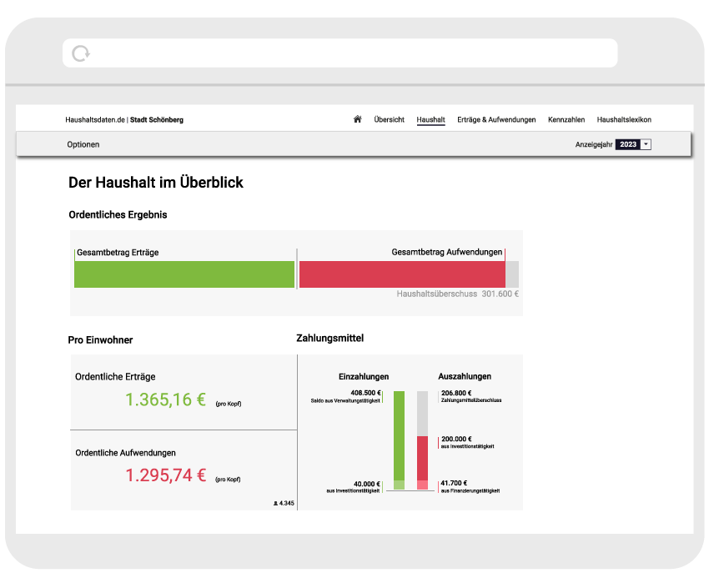Open the Anzeigejahr dropdown arrow
This screenshot has width=709, height=588.
[646, 144]
